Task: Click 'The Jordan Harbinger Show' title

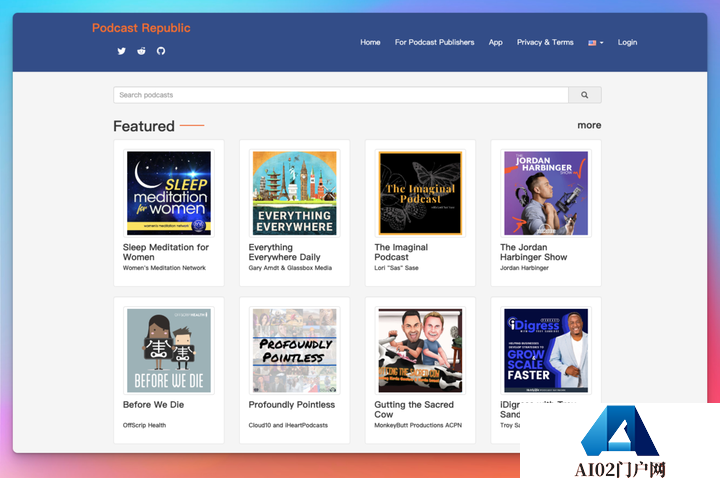Action: coord(534,252)
